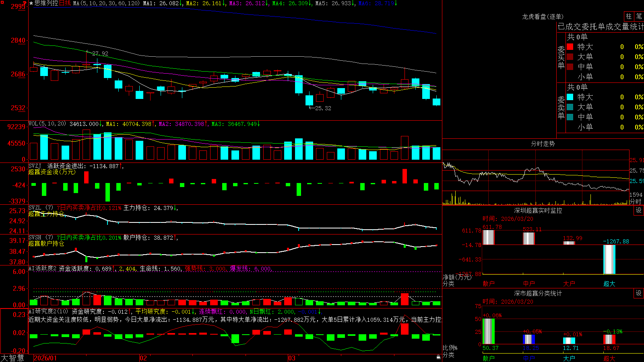
Task: Click the 委买单 vertical section label
Action: tap(561, 58)
